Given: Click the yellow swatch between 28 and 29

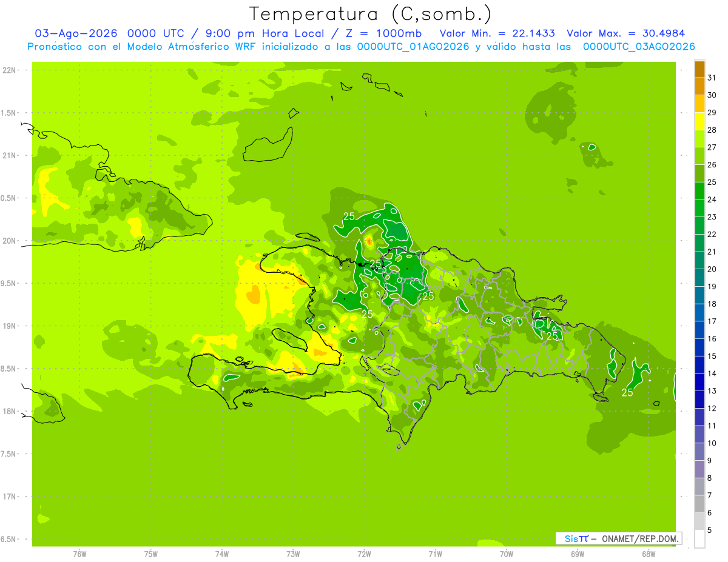Looking at the screenshot, I should click(699, 121).
